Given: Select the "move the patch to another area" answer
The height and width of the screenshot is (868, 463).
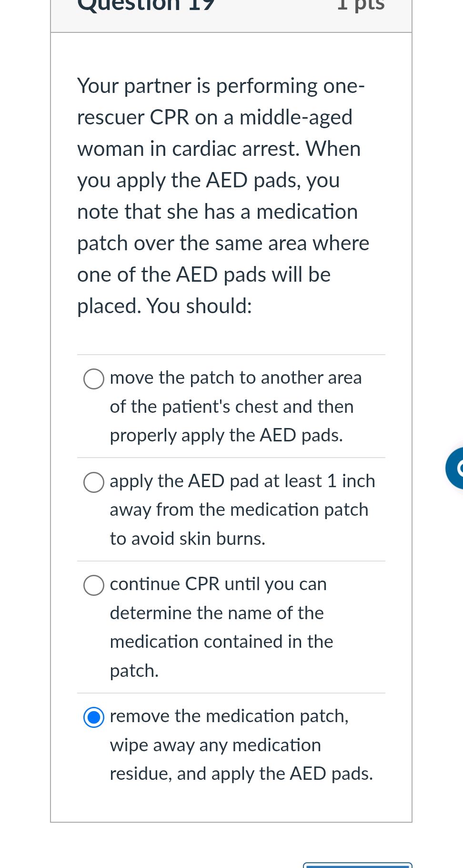Looking at the screenshot, I should 93,379.
